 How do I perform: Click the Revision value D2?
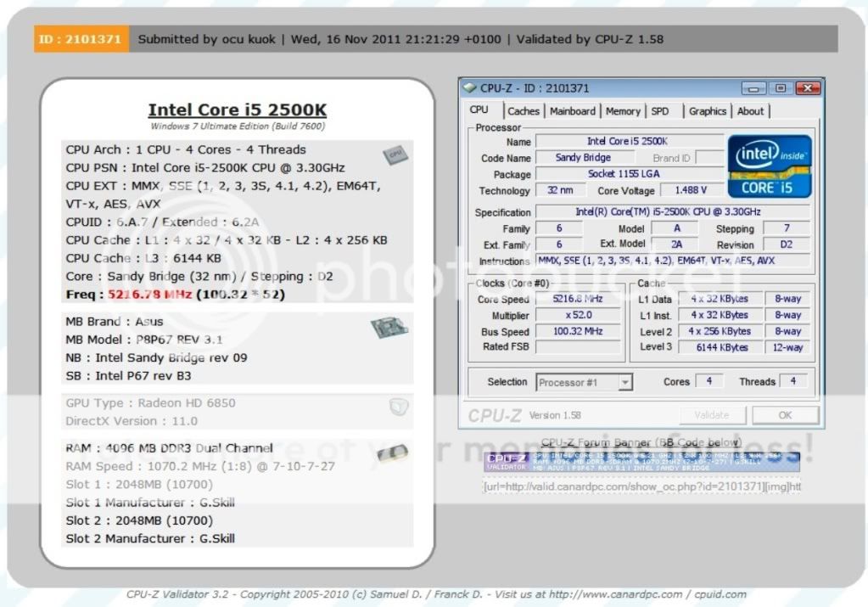point(786,244)
